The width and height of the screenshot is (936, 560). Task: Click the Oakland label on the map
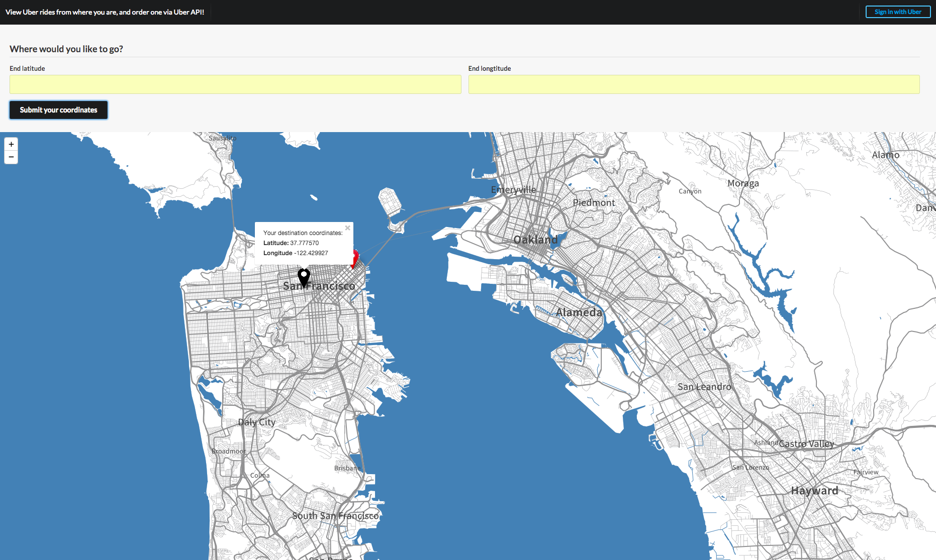(536, 240)
